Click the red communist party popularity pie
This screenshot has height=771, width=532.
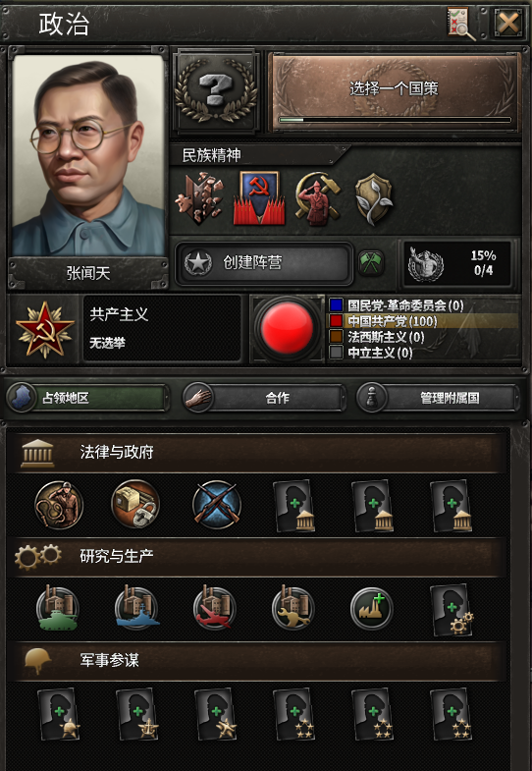tap(287, 328)
